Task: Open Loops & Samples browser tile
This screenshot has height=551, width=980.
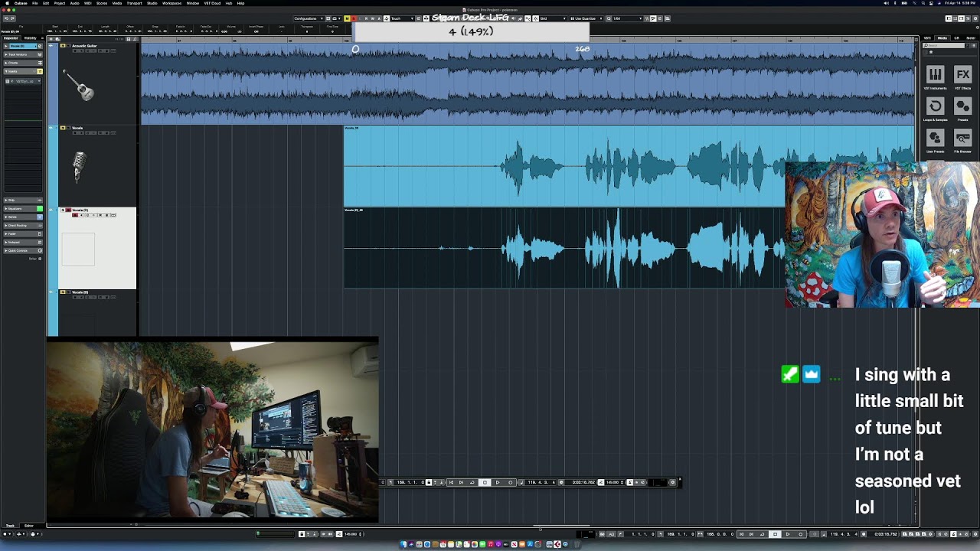Action: click(935, 106)
